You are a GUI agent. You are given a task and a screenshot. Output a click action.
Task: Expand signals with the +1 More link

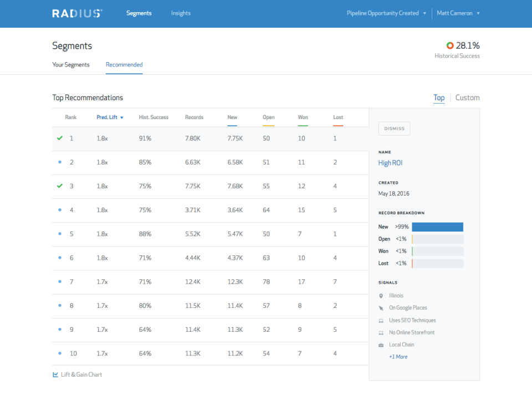[x=398, y=356]
